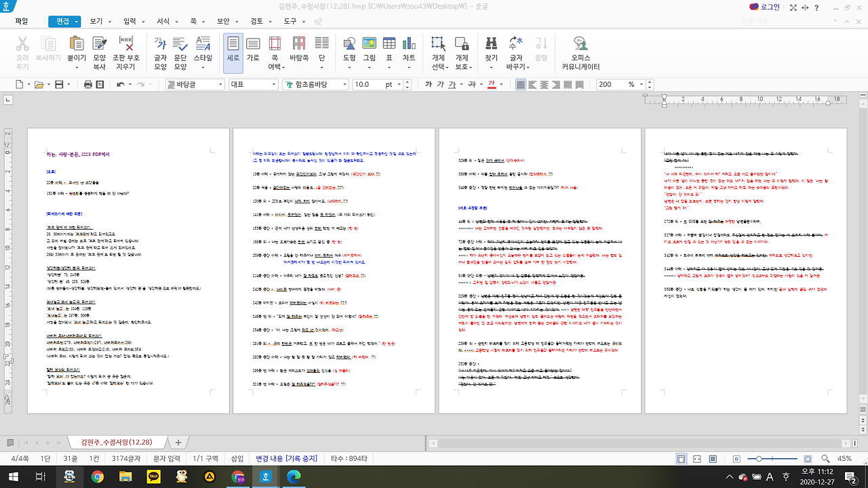Expand the 찾기 dropdown arrow
868x488 pixels.
(491, 67)
